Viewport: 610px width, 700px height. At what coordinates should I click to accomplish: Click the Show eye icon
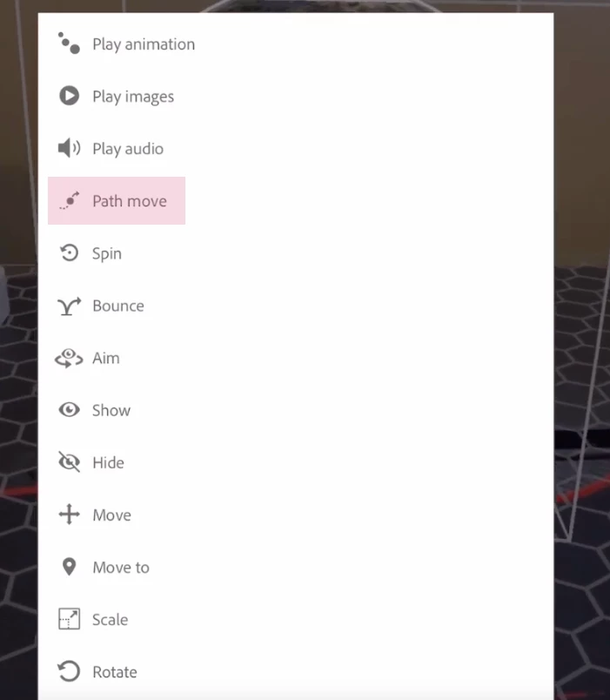click(x=69, y=410)
